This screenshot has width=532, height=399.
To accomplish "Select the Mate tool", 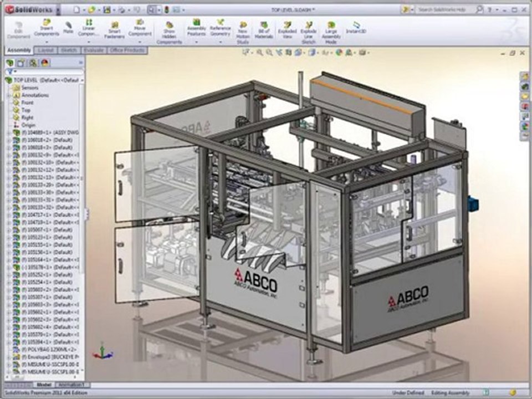I will (x=68, y=27).
